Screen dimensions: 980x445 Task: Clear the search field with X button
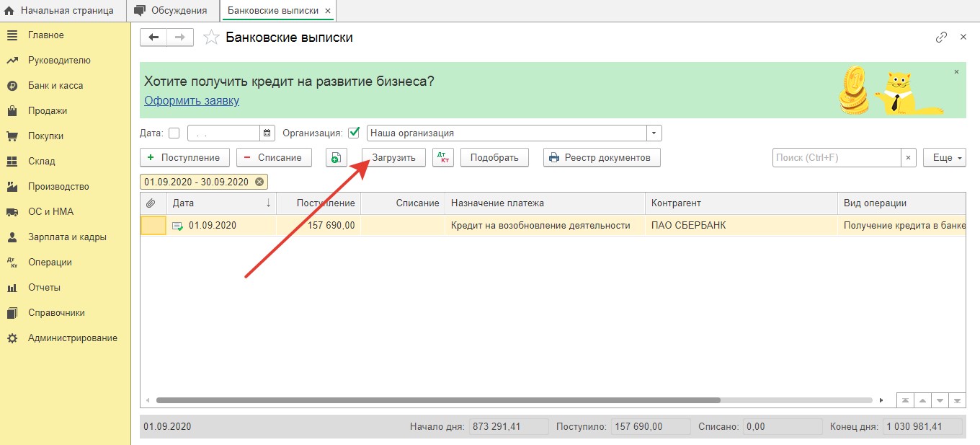click(909, 157)
